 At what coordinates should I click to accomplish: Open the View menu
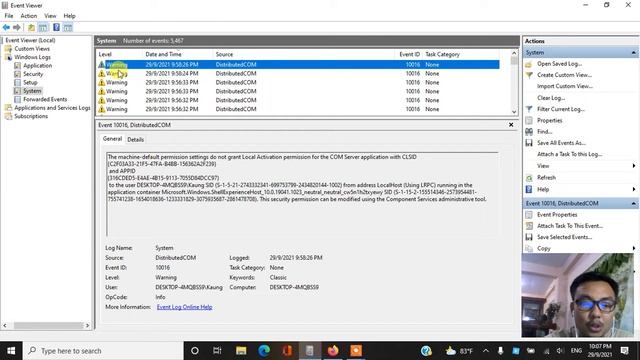[x=50, y=16]
